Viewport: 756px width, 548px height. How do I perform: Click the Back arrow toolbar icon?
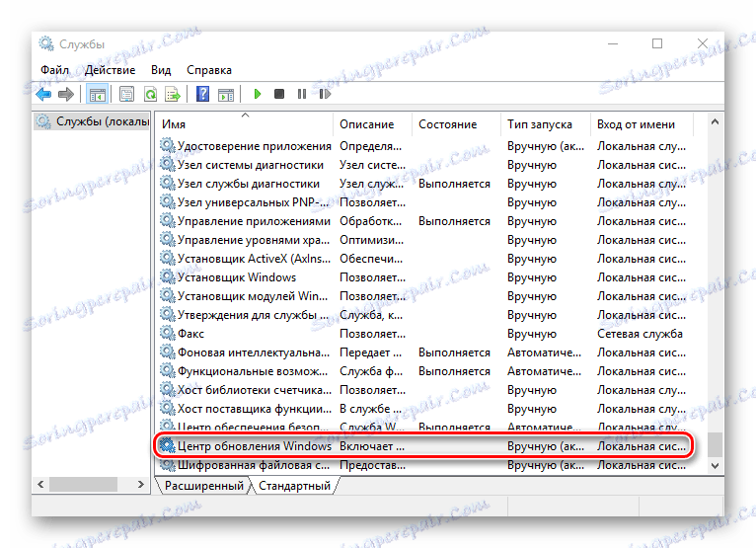(43, 94)
